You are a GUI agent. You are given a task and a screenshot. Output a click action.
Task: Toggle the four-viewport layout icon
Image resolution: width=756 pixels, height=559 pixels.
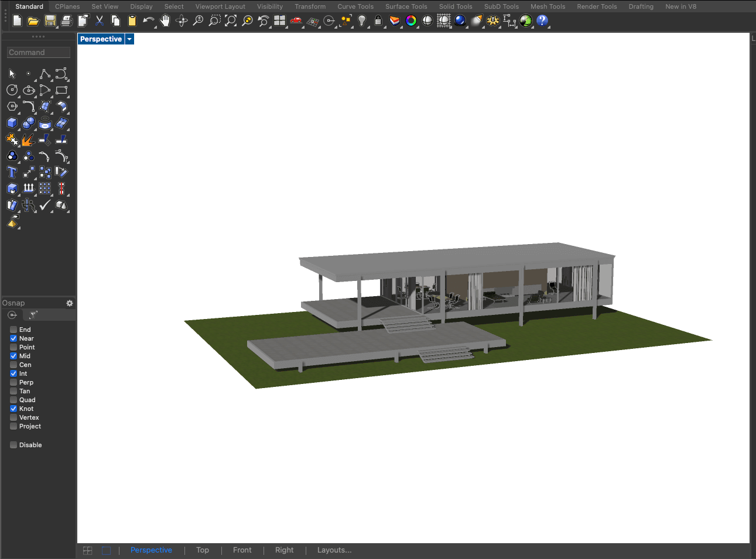pos(280,21)
